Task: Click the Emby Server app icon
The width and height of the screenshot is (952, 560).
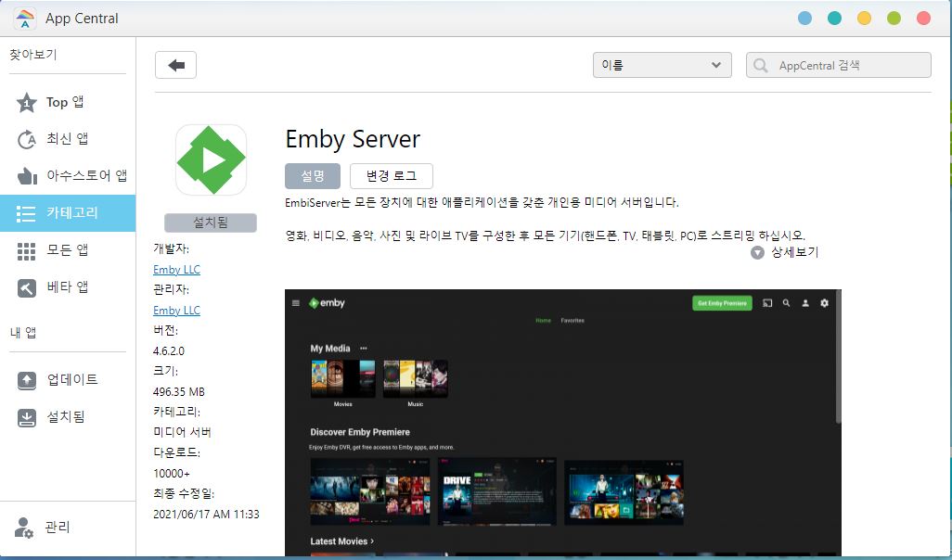Action: point(211,160)
